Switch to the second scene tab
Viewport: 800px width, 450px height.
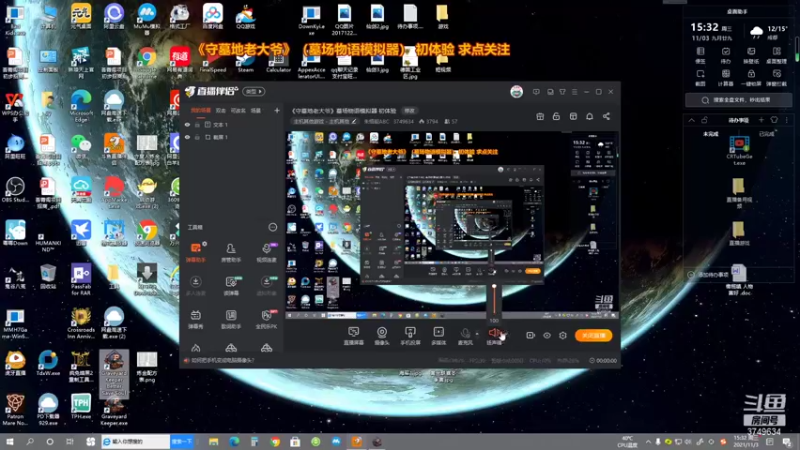pos(220,110)
